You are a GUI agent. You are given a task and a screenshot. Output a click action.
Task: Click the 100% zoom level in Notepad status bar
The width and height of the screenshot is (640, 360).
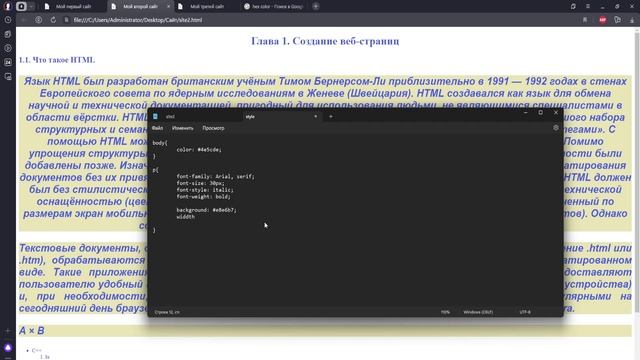[445, 312]
